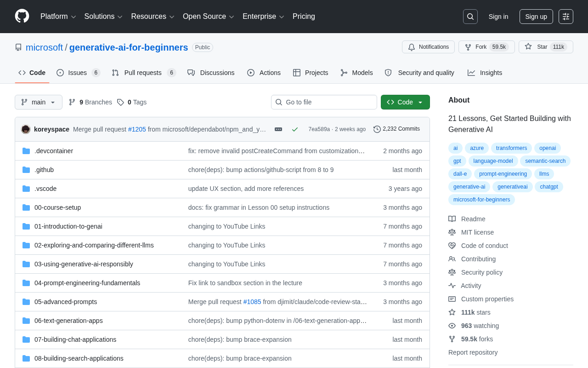Open the Pricing page
Screen dimensions: 588x368
(304, 17)
